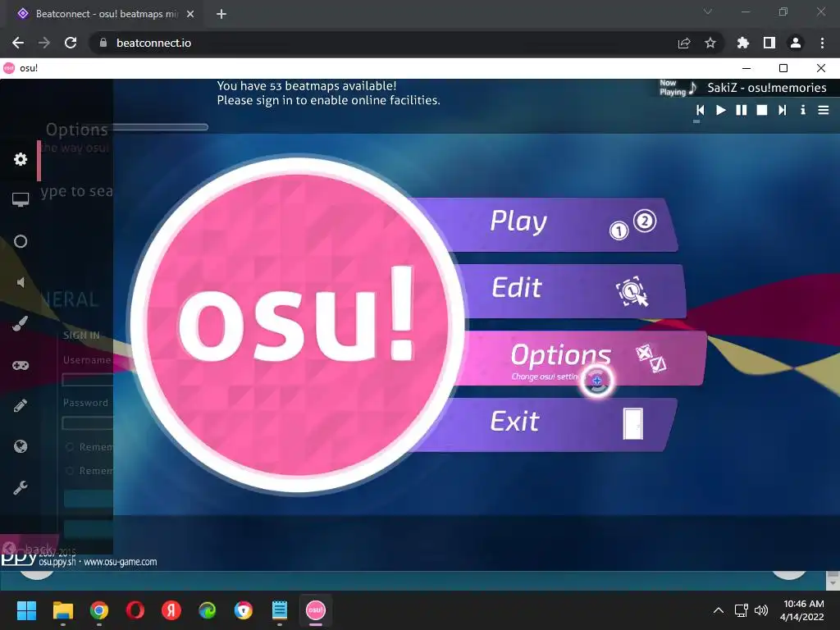Open the playlist hamburger menu in player
This screenshot has width=840, height=630.
coord(824,110)
